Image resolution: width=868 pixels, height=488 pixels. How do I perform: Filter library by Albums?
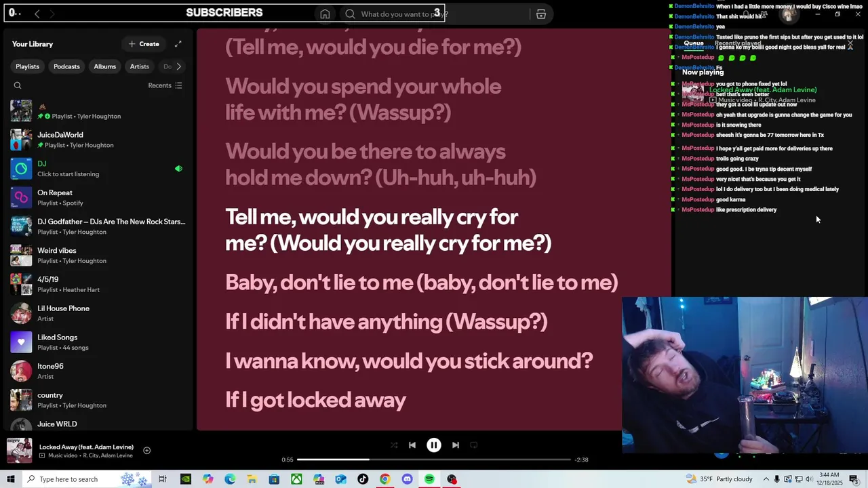[x=104, y=66]
